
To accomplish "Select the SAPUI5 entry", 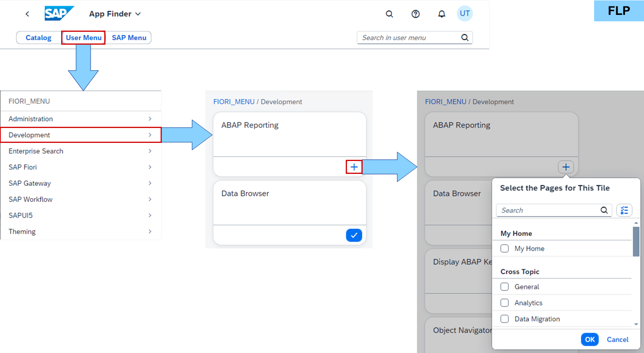I will tap(80, 215).
